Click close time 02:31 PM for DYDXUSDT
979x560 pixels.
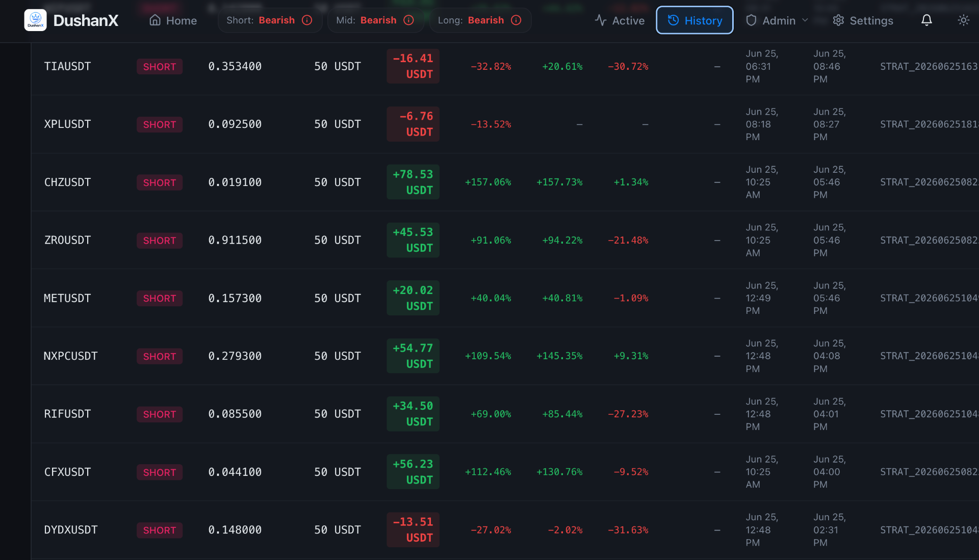(830, 530)
